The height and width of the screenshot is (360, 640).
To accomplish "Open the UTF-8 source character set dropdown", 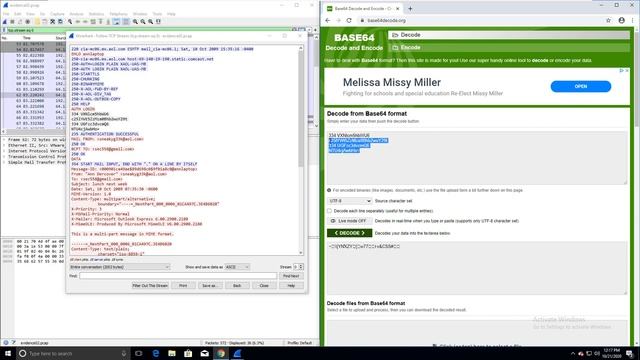I will [x=349, y=201].
